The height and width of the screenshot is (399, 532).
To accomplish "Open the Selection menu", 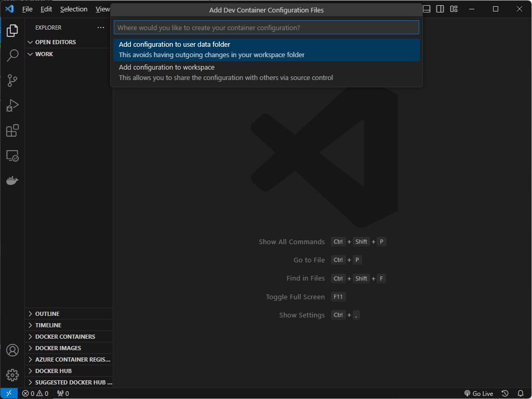I will [74, 9].
